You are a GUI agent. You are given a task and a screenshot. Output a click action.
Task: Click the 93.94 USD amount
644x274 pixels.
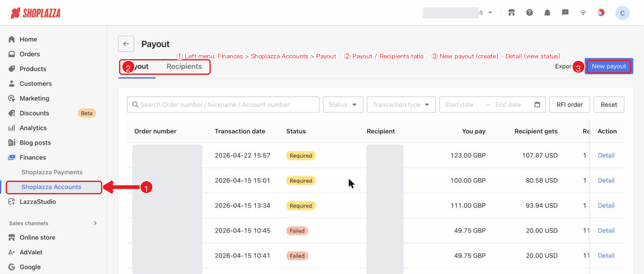click(542, 206)
